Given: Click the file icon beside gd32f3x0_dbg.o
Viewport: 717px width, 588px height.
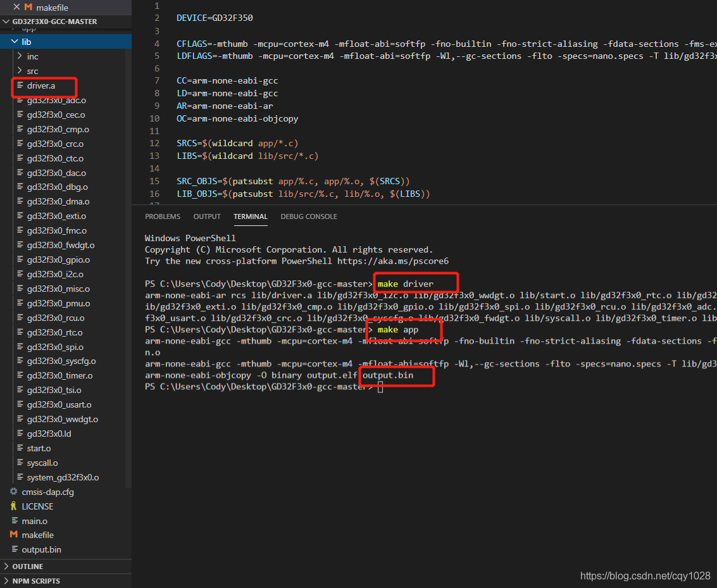Looking at the screenshot, I should click(20, 187).
